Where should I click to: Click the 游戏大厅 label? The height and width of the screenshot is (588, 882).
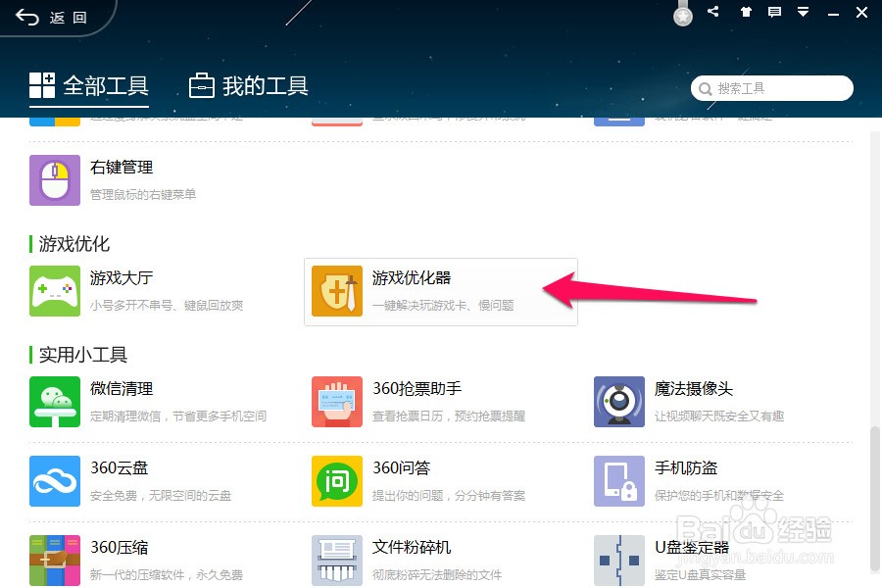pos(122,278)
